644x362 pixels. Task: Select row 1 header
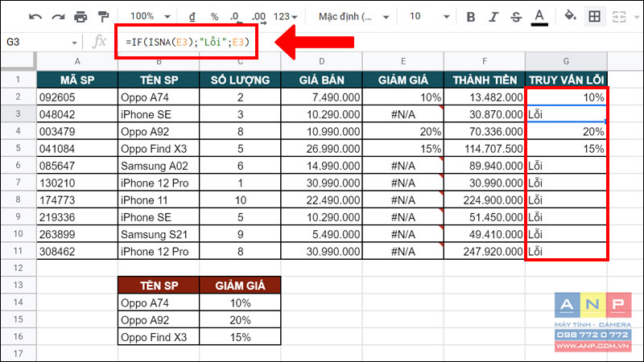click(x=18, y=80)
